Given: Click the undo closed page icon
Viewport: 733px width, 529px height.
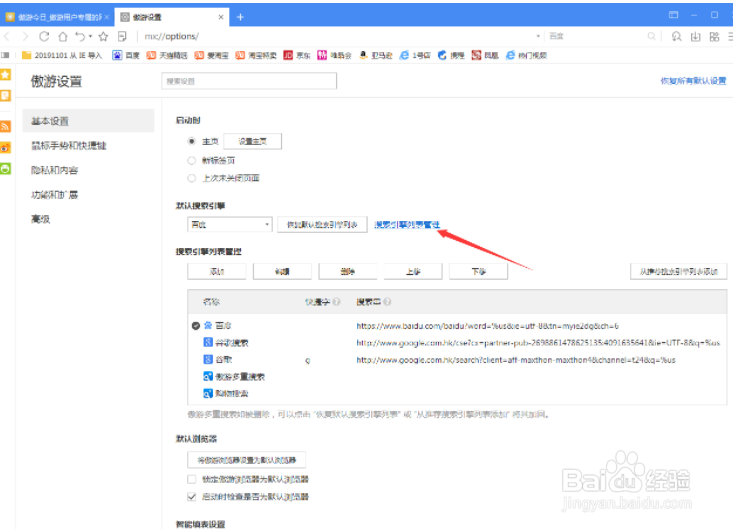Looking at the screenshot, I should 80,36.
